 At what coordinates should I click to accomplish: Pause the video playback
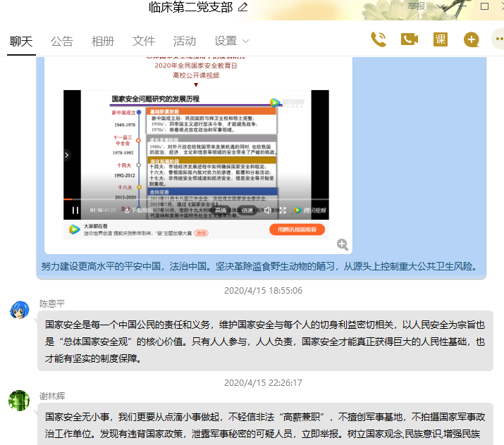75,210
